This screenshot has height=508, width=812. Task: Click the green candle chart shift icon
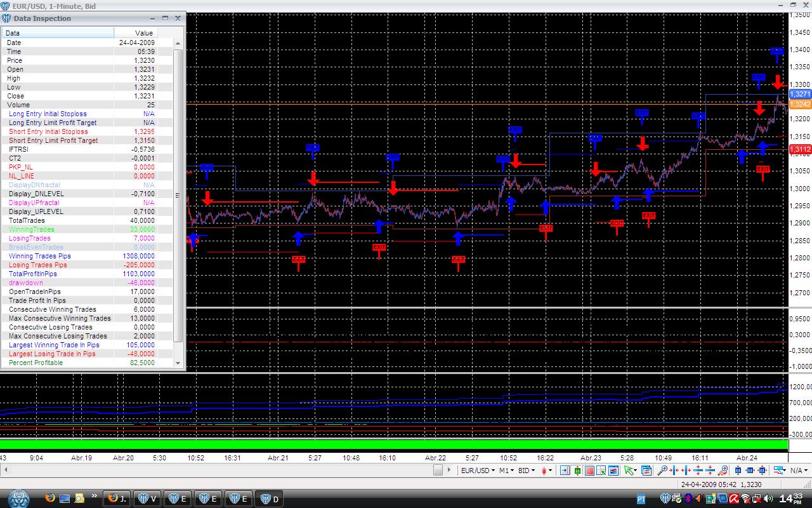(x=577, y=471)
